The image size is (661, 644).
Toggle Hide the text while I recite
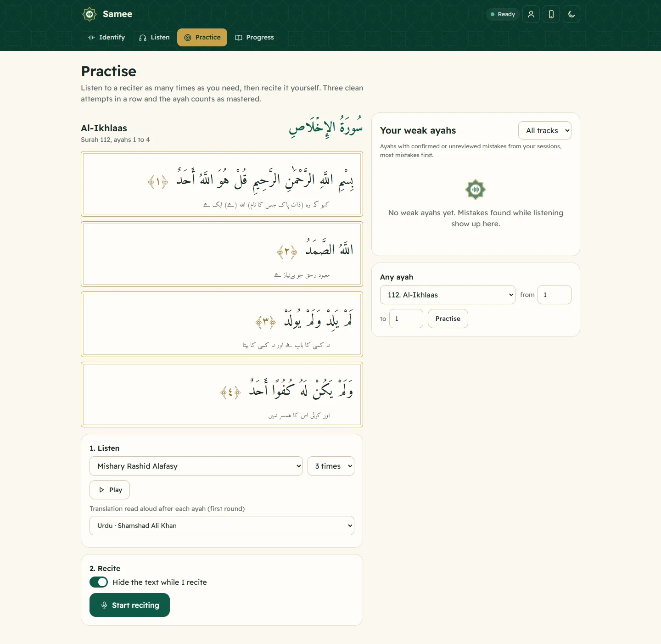99,582
